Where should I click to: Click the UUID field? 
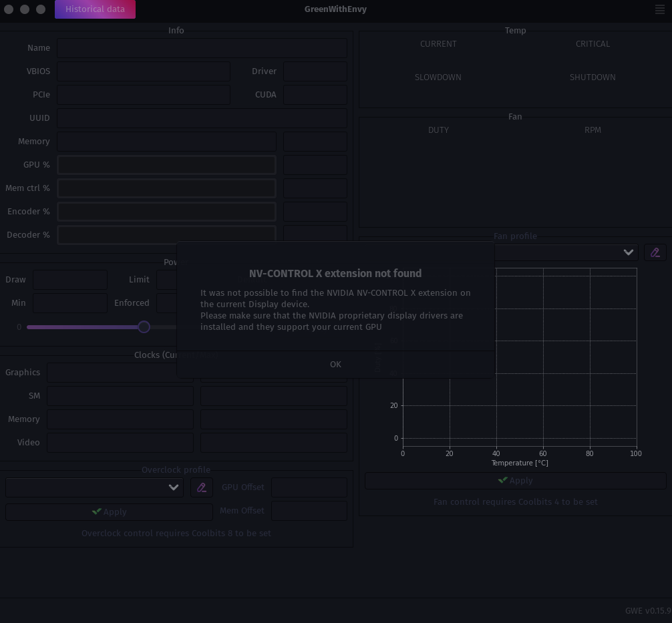tap(202, 118)
